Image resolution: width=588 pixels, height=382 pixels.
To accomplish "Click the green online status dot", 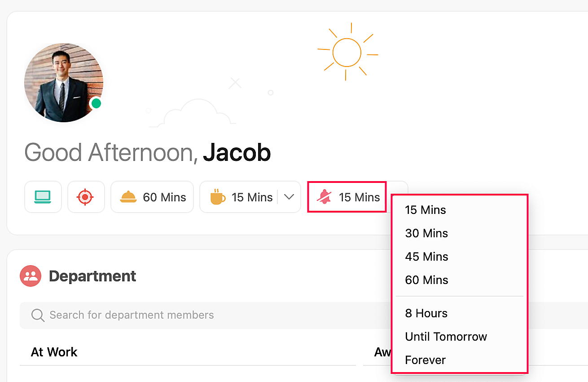I will point(96,103).
